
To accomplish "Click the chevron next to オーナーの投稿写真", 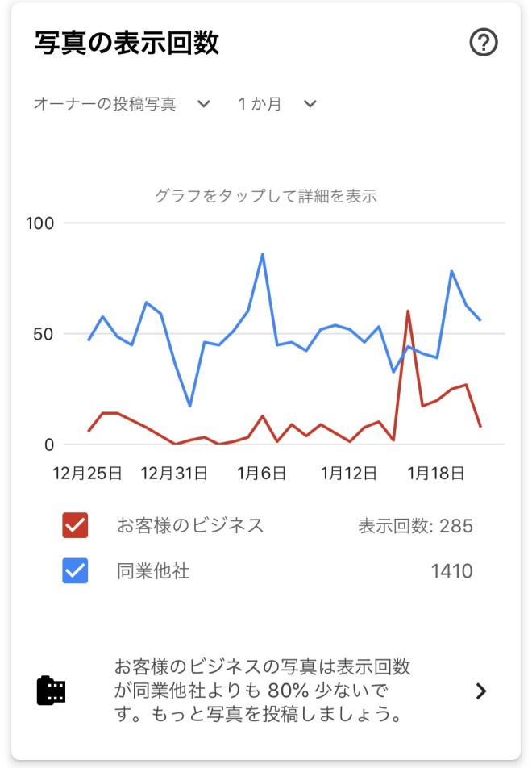I will (204, 104).
